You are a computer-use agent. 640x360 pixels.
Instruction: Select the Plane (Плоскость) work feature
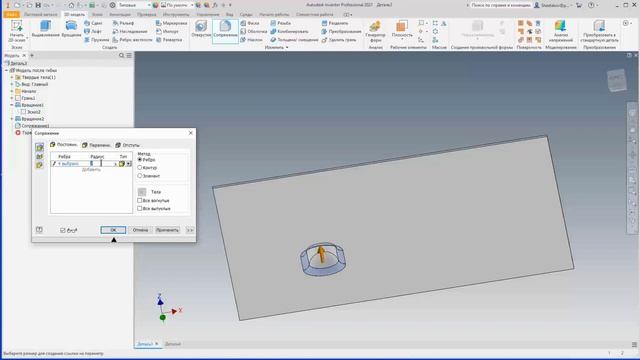(402, 29)
